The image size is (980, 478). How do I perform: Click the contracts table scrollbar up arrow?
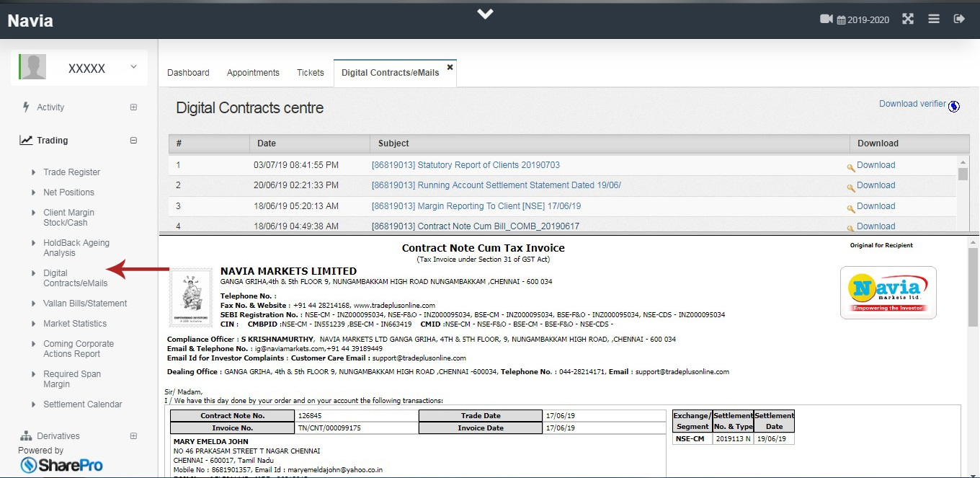963,161
